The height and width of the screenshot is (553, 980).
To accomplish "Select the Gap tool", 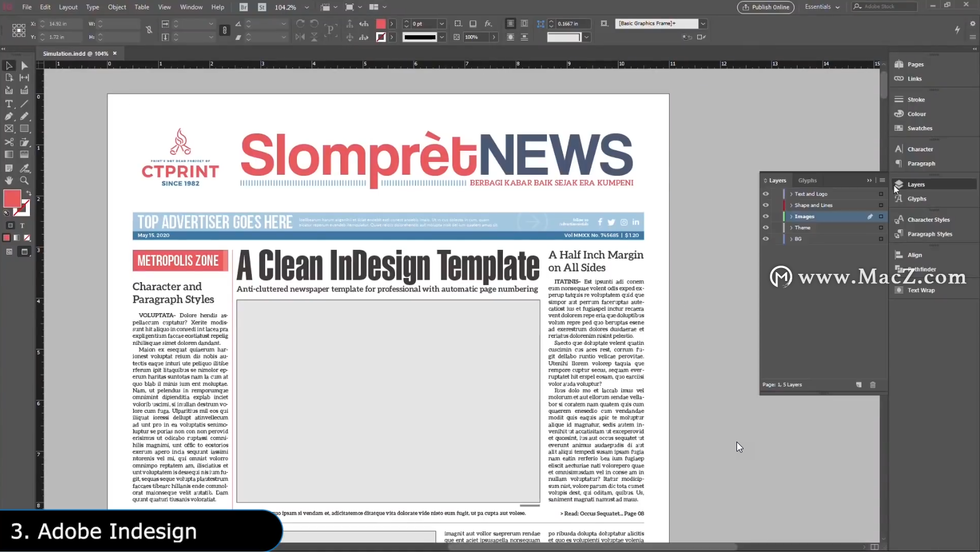I will click(24, 77).
